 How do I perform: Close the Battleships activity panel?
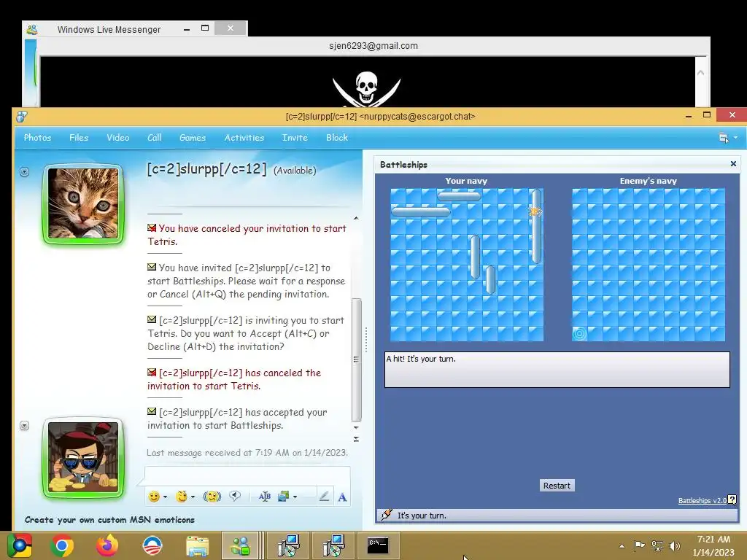(733, 164)
